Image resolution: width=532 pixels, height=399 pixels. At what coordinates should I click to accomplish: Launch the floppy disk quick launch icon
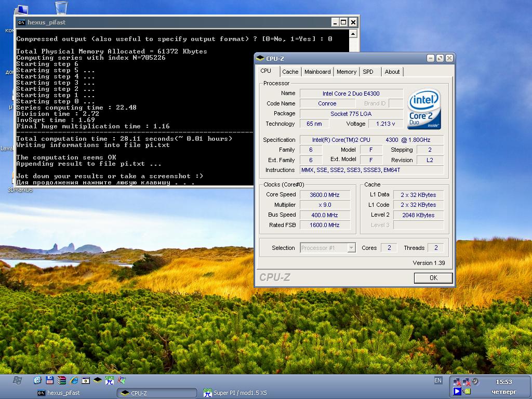pos(49,380)
